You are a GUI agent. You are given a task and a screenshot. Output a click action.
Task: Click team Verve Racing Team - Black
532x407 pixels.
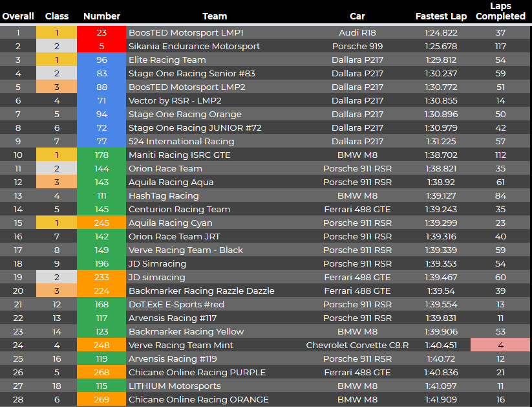186,250
